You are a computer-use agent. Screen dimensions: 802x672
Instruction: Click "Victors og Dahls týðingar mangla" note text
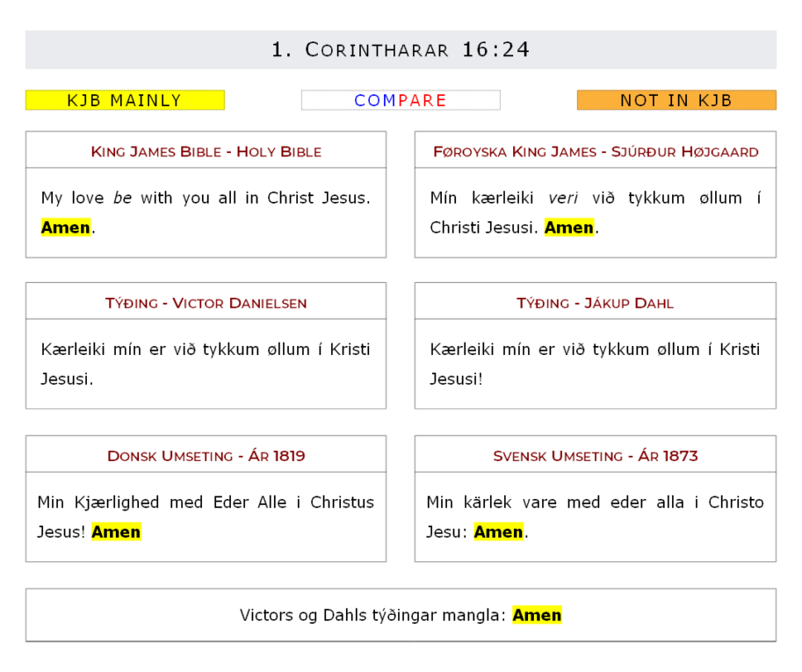tap(372, 615)
